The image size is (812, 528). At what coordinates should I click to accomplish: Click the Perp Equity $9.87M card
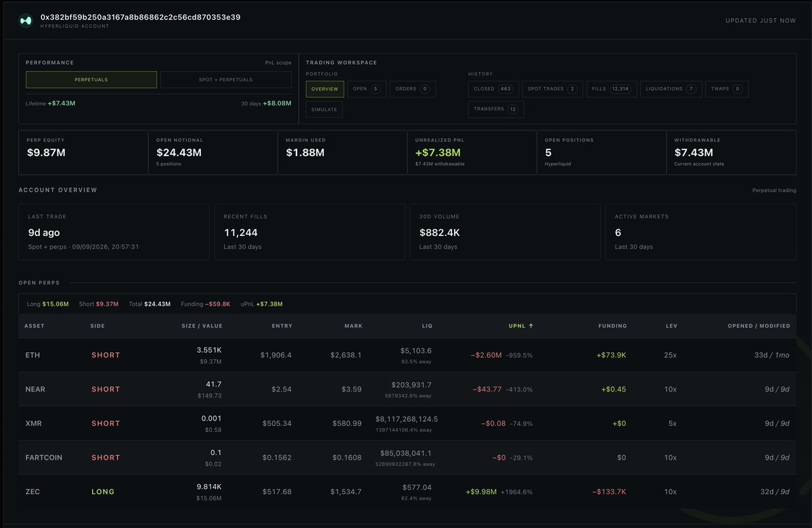tap(83, 153)
